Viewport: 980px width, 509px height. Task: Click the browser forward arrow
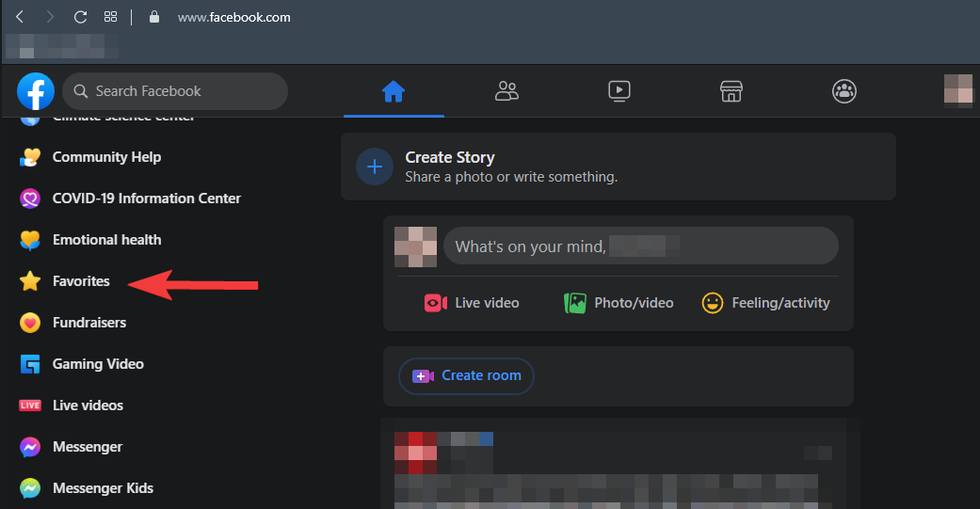click(50, 17)
